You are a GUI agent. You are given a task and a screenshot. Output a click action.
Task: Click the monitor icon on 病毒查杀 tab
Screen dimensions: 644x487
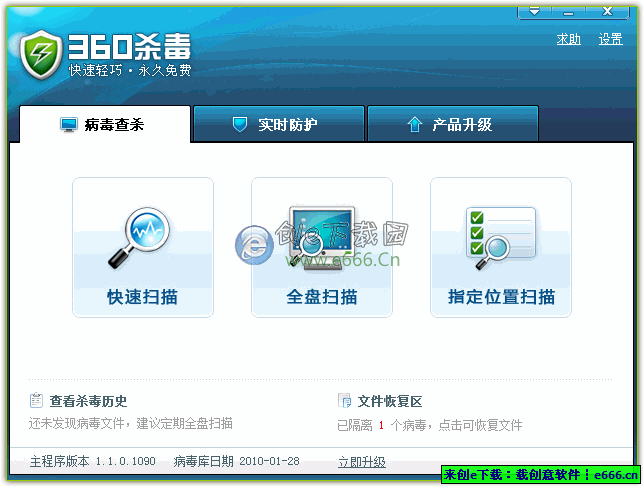pos(69,125)
